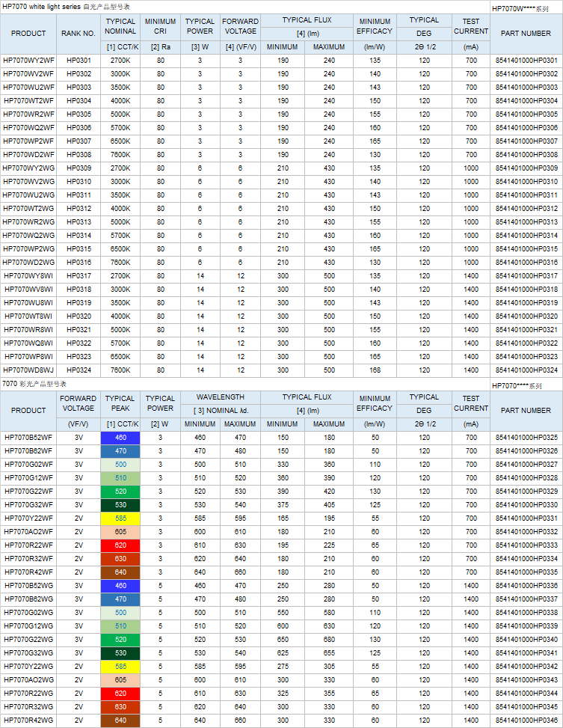Viewport: 563px width, 728px height.
Task: Select the dark green 530 cell in HP7070G32WG row
Action: tap(120, 653)
